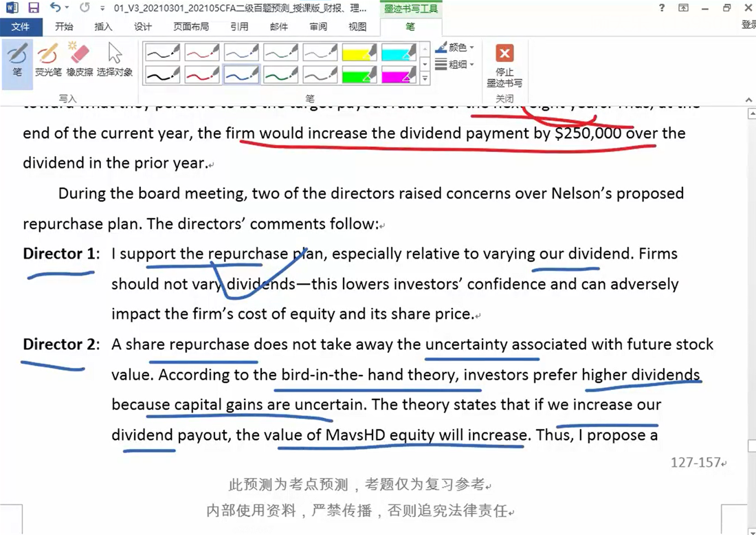The height and width of the screenshot is (535, 756).
Task: Choose the black thick pen, bottom row
Action: [x=162, y=74]
